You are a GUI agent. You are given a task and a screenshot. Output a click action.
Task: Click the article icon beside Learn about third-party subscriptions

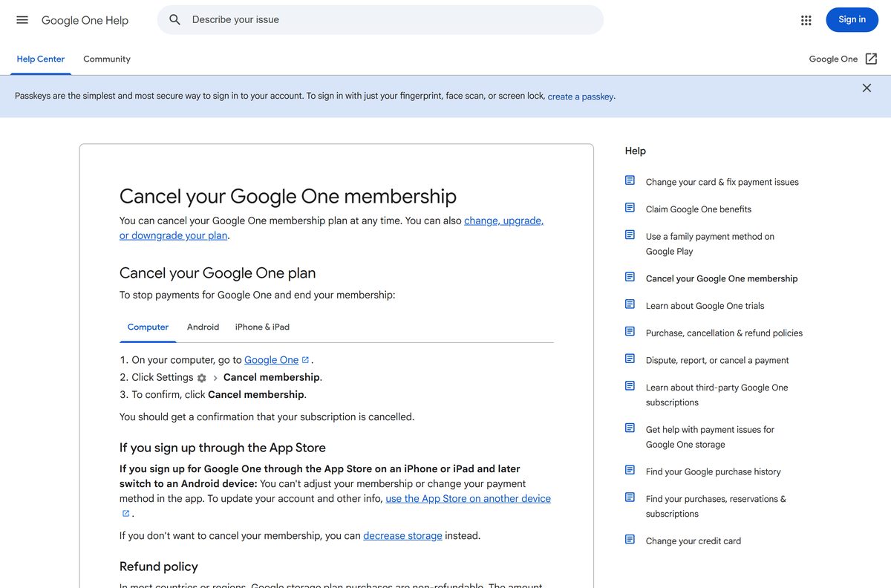click(x=630, y=386)
